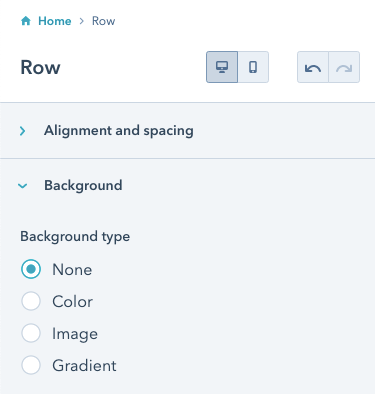Choose the Gradient background radio button

coord(31,365)
